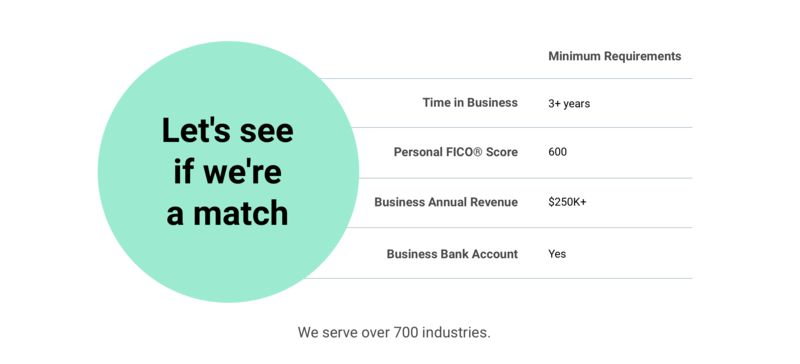Screen dimensions: 800x364
Task: Click the "if we're" headline line
Action: tap(228, 172)
